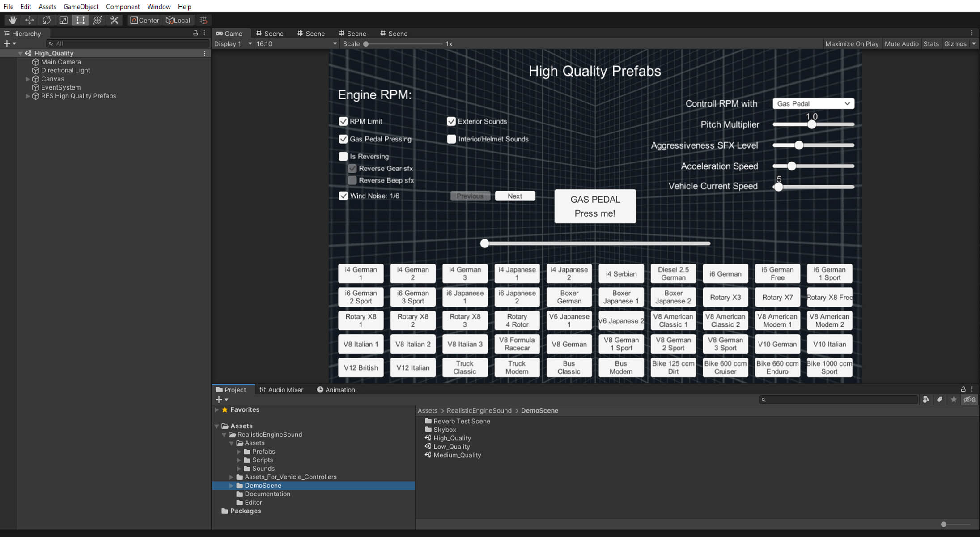
Task: Lock the Hierarchy panel
Action: click(195, 33)
